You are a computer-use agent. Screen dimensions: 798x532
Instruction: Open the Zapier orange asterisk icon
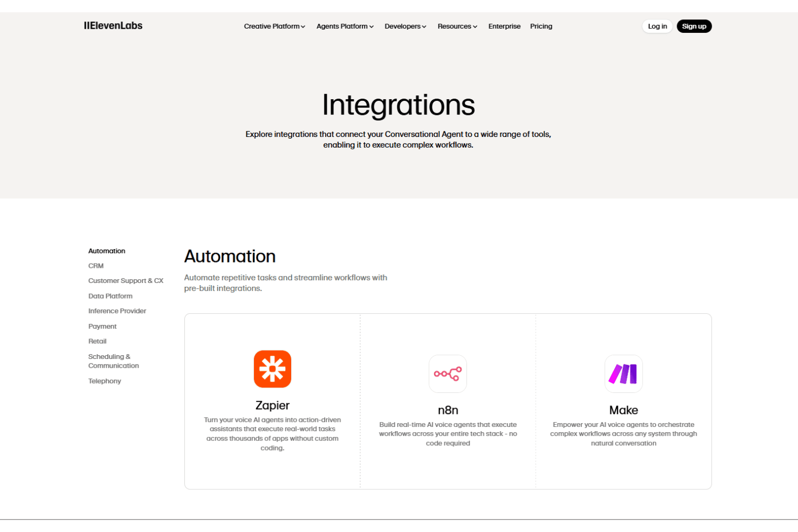click(272, 369)
